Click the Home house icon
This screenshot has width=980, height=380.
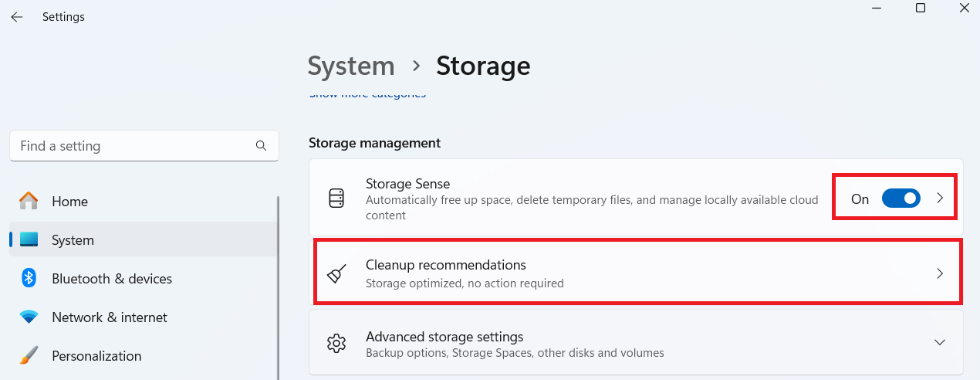pos(29,201)
